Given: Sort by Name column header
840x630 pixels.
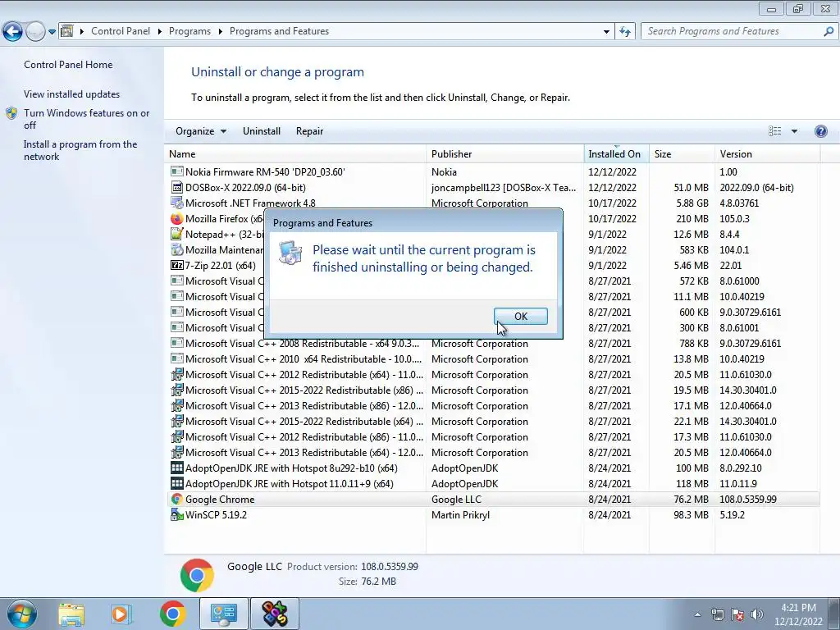Looking at the screenshot, I should pos(295,153).
